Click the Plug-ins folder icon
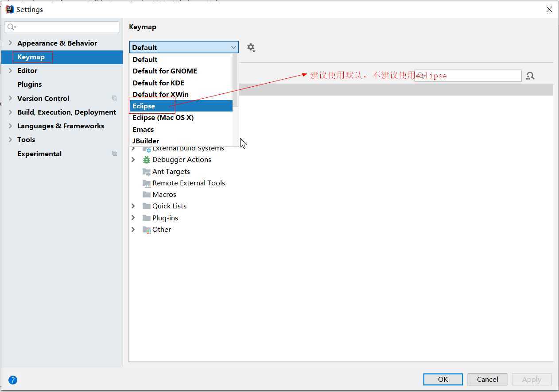 pyautogui.click(x=147, y=218)
